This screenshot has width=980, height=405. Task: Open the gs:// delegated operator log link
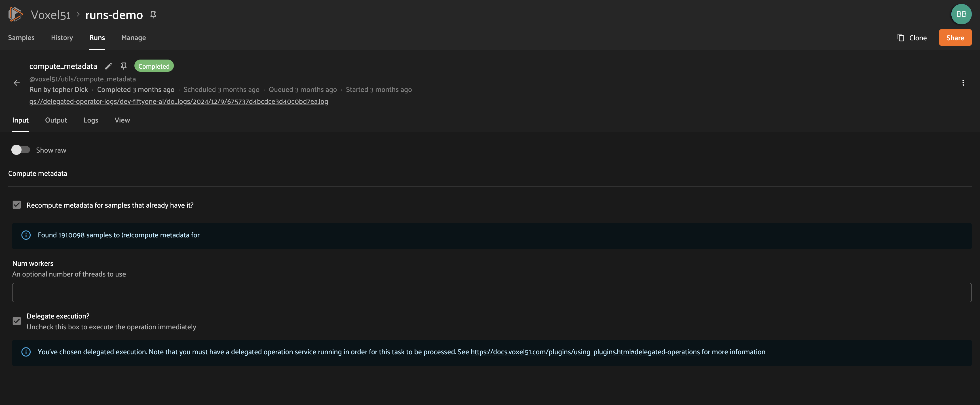[x=178, y=102]
